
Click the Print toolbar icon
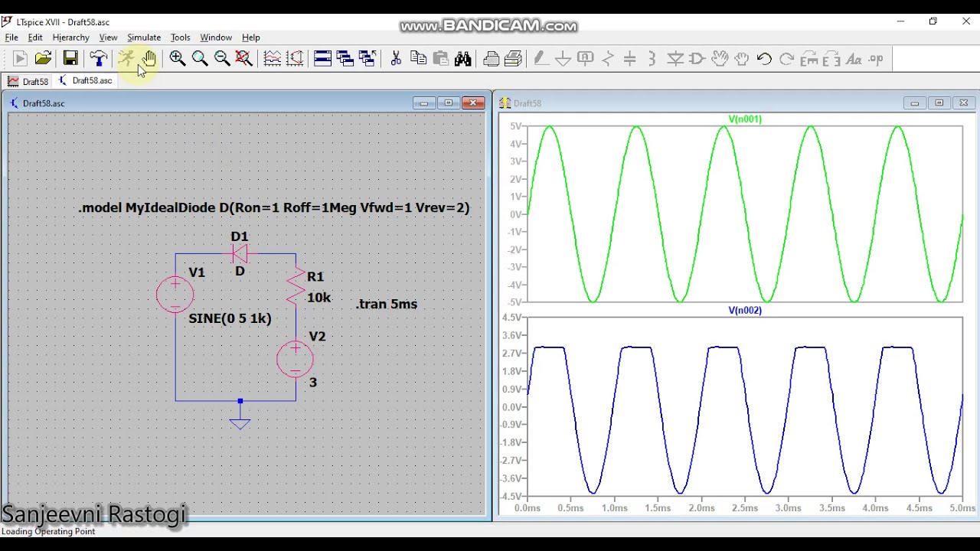click(x=514, y=58)
